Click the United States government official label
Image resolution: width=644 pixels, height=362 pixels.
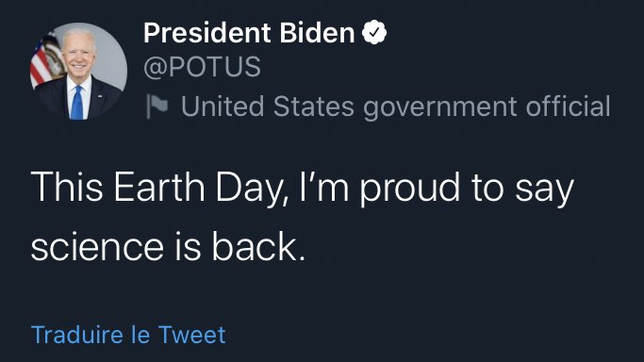point(395,107)
